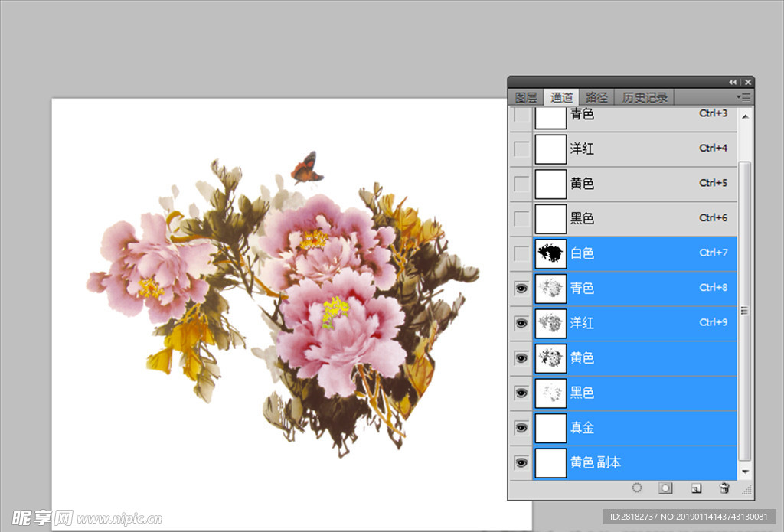This screenshot has height=532, width=784.
Task: Create a new channel
Action: click(x=696, y=488)
